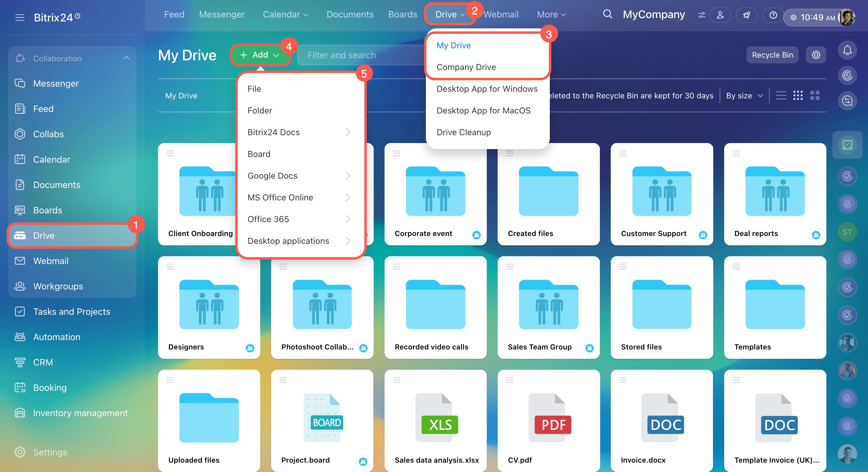Click the CRM icon in sidebar
Image resolution: width=868 pixels, height=472 pixels.
(x=20, y=362)
